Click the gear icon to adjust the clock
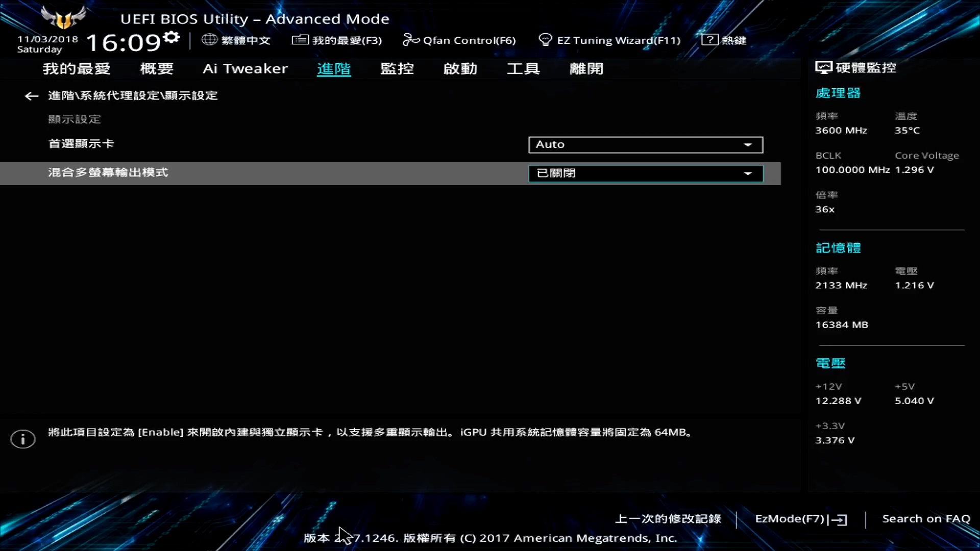The width and height of the screenshot is (980, 551). 171,37
